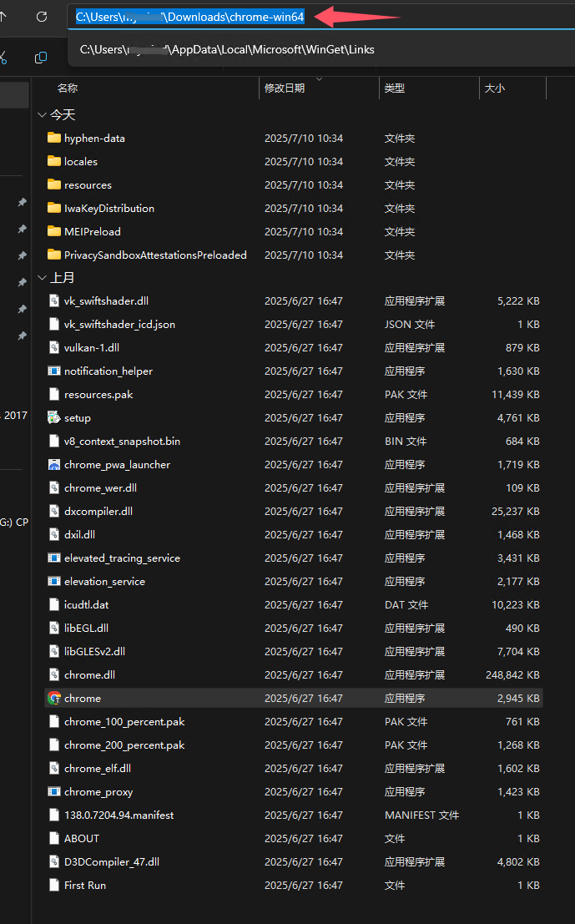The height and width of the screenshot is (924, 575).
Task: Click the refresh icon beside the address bar
Action: tap(41, 17)
